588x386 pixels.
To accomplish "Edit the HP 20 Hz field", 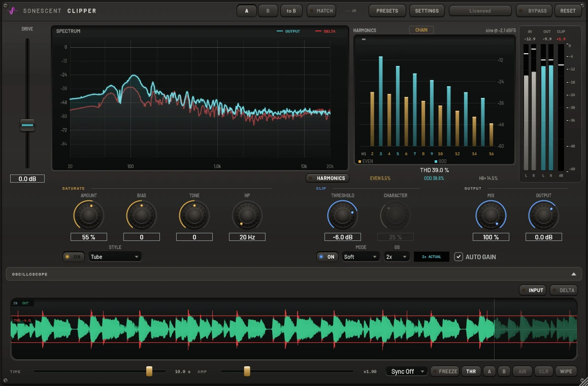I will tap(247, 237).
